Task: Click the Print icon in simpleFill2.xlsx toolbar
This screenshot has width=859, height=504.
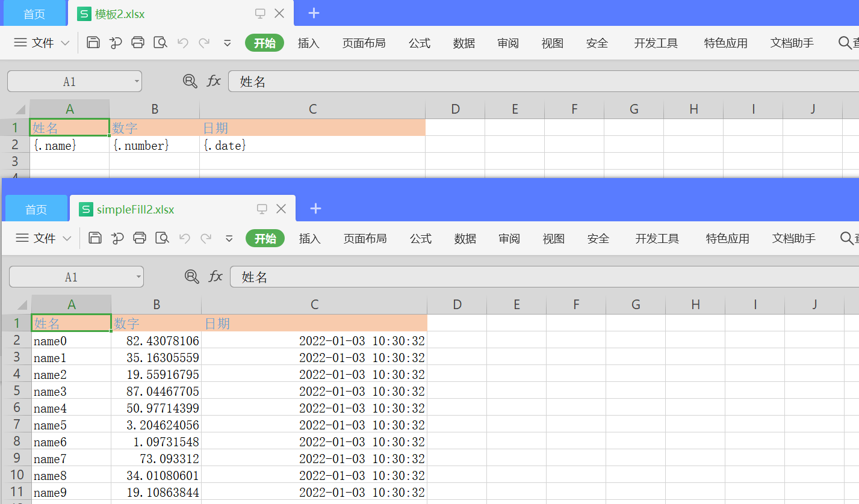Action: pyautogui.click(x=140, y=238)
